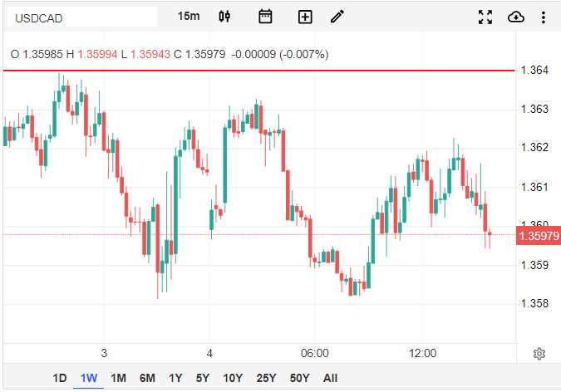Choose the 5Y time range
This screenshot has height=392, width=561.
click(202, 378)
